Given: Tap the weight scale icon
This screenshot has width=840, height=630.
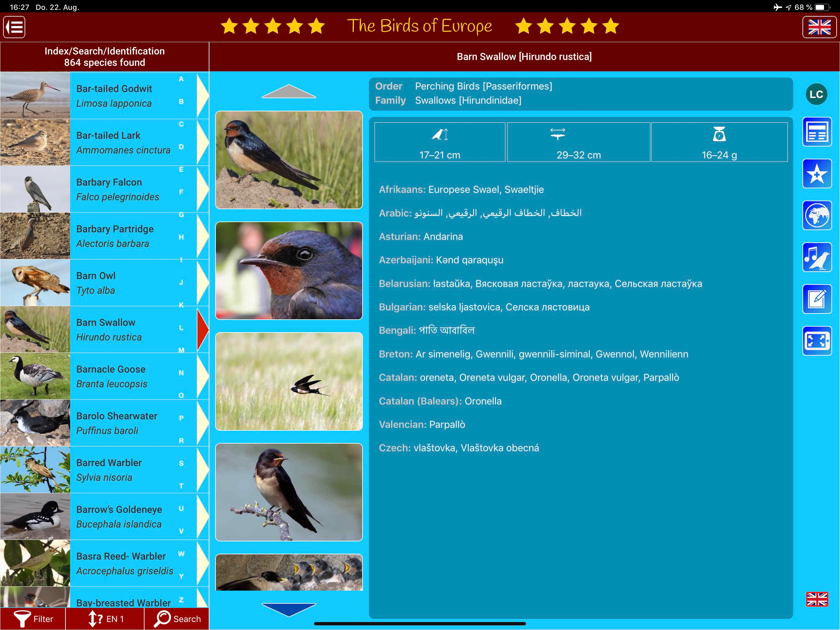Looking at the screenshot, I should [719, 134].
